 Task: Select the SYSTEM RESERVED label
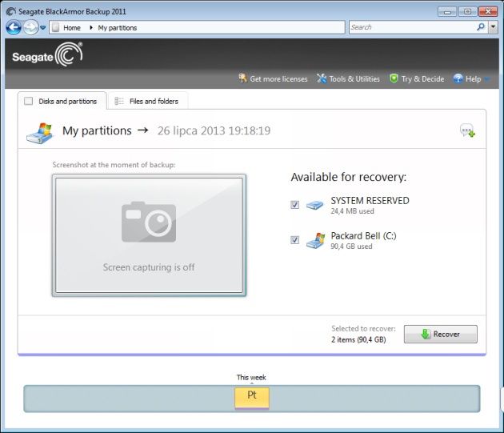pos(370,200)
